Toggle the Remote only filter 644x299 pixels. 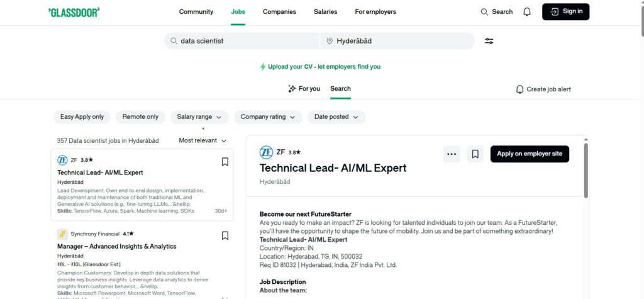pos(140,117)
